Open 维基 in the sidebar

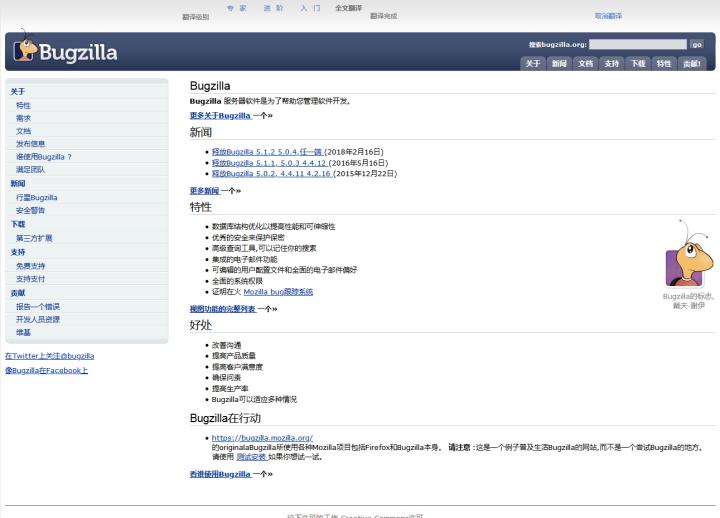point(23,332)
